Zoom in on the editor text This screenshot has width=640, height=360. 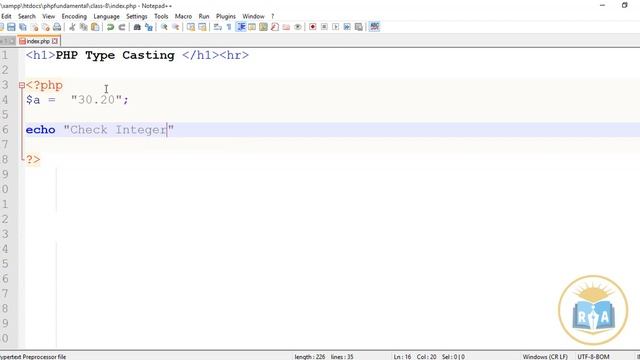(164, 27)
